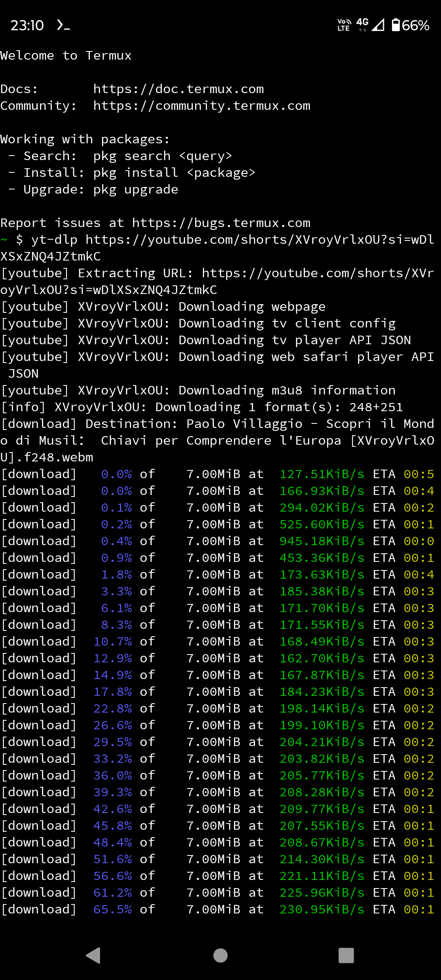Tap the Termux terminal status bar icon
Viewport: 441px width, 980px height.
pos(63,25)
